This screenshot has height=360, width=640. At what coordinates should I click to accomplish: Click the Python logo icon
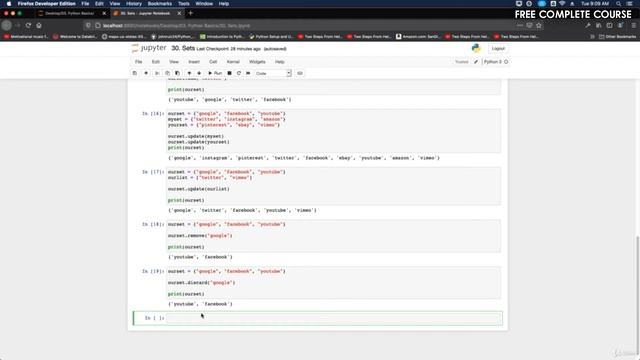pos(476,48)
